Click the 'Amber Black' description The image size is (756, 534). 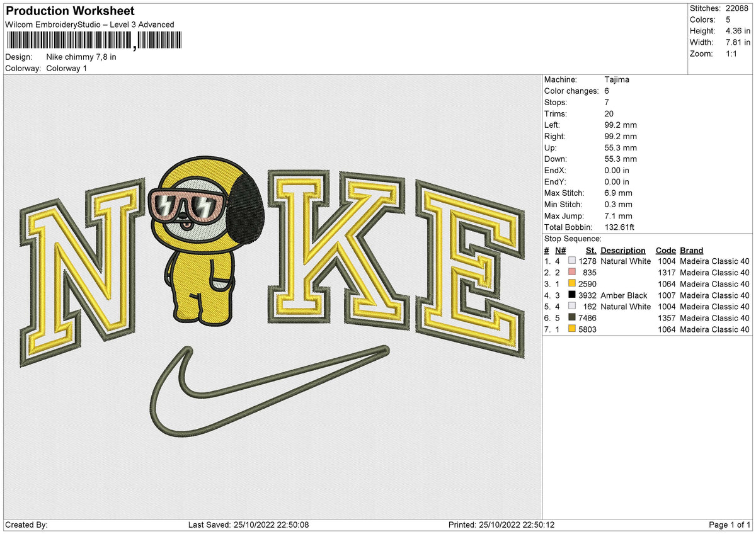click(624, 295)
